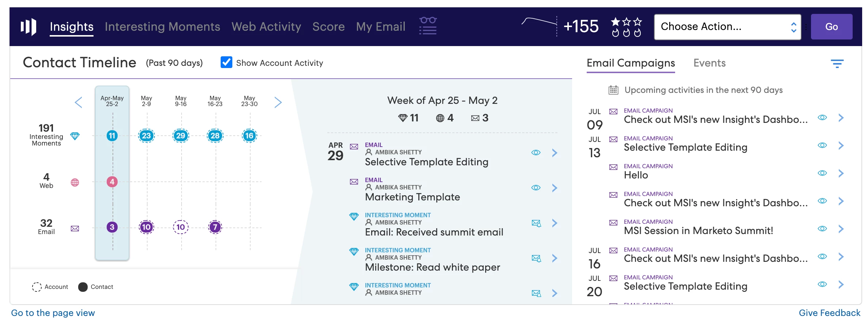868x324 pixels.
Task: Open Go to the page view link
Action: coord(53,313)
